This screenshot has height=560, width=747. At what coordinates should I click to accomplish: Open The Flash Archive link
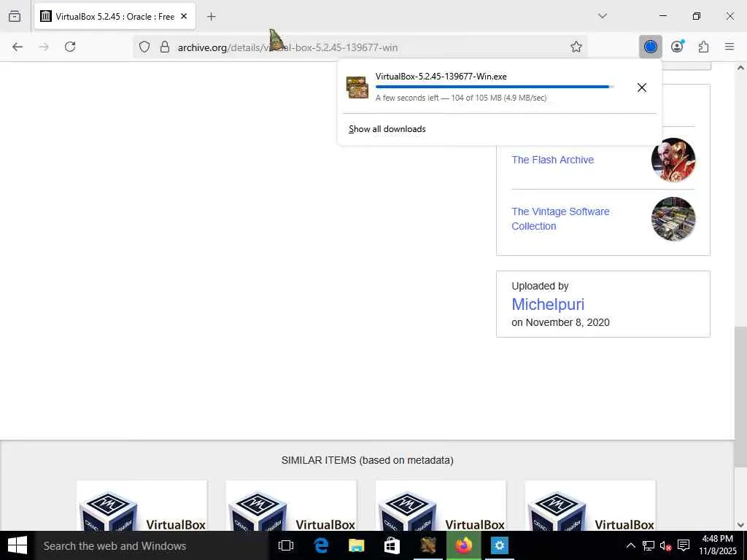click(553, 160)
